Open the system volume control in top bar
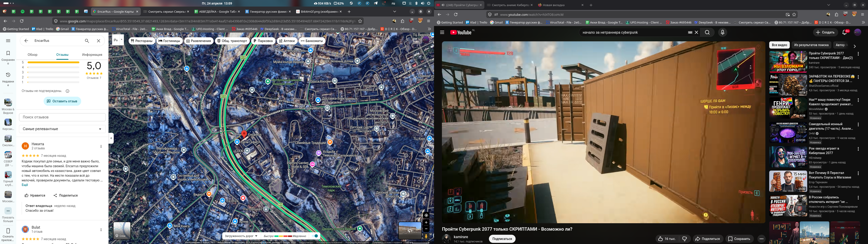 coord(422,3)
